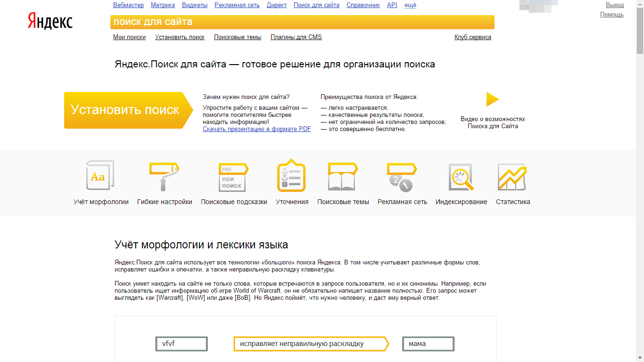Click the vertical page scrollbar thumb

coord(640,32)
